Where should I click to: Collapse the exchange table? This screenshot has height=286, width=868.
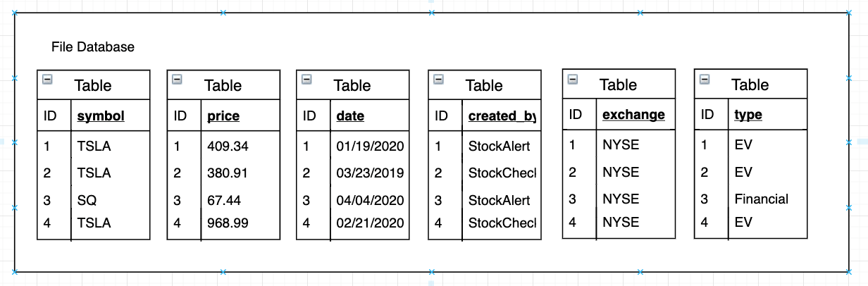click(x=573, y=79)
